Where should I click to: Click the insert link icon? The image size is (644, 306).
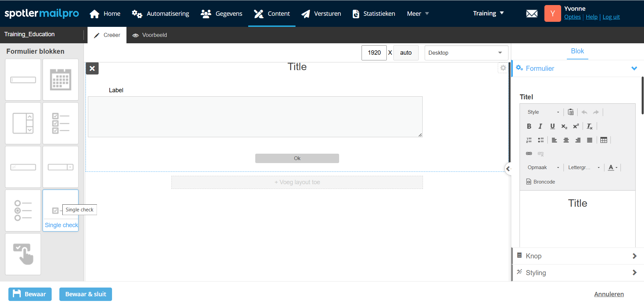click(x=529, y=154)
